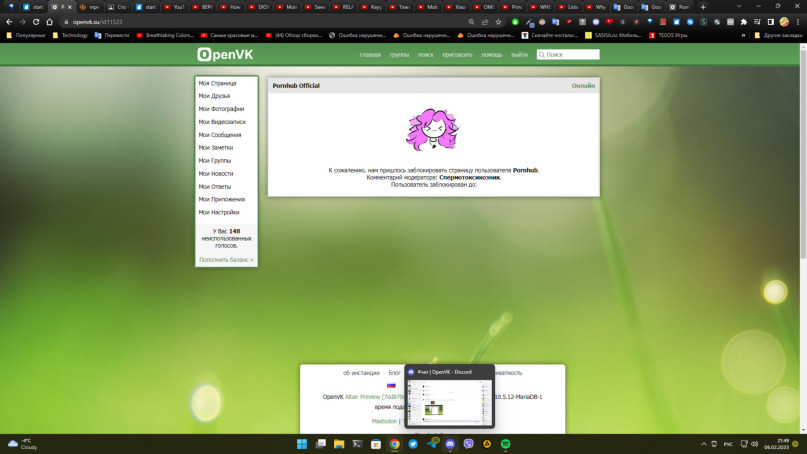Open the поиск header menu item
Image resolution: width=807 pixels, height=454 pixels.
click(426, 55)
